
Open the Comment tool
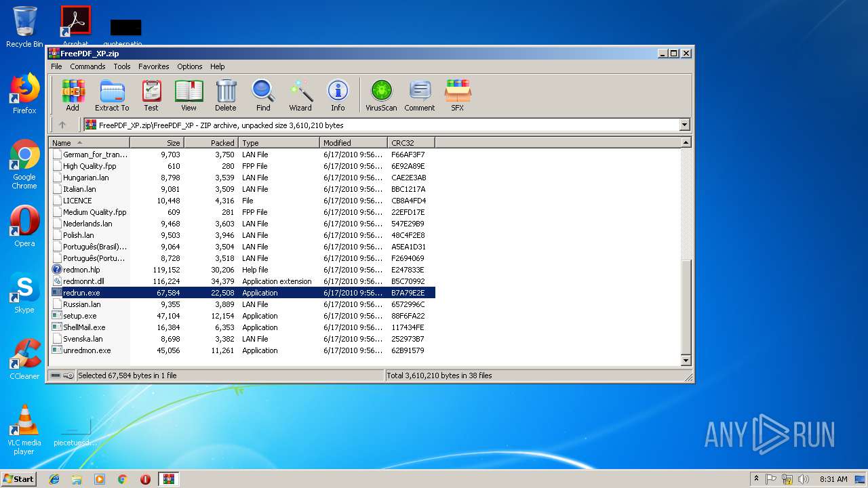point(420,95)
